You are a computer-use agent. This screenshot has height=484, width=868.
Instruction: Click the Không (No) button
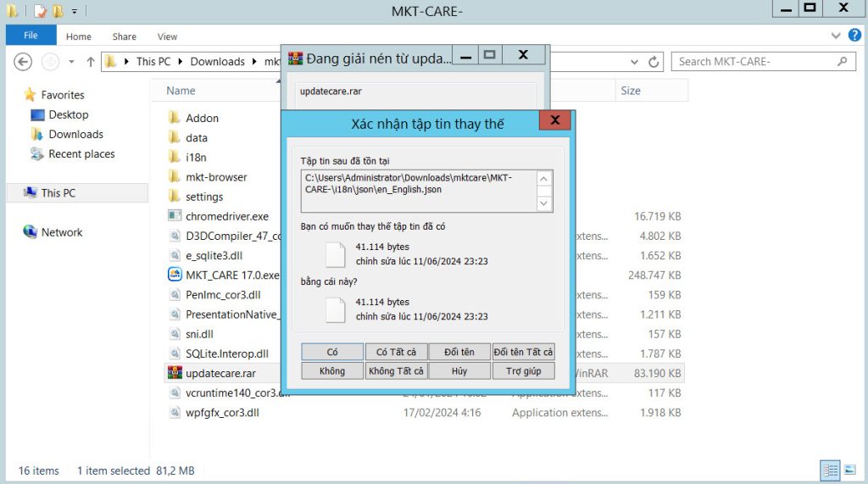[x=332, y=370]
